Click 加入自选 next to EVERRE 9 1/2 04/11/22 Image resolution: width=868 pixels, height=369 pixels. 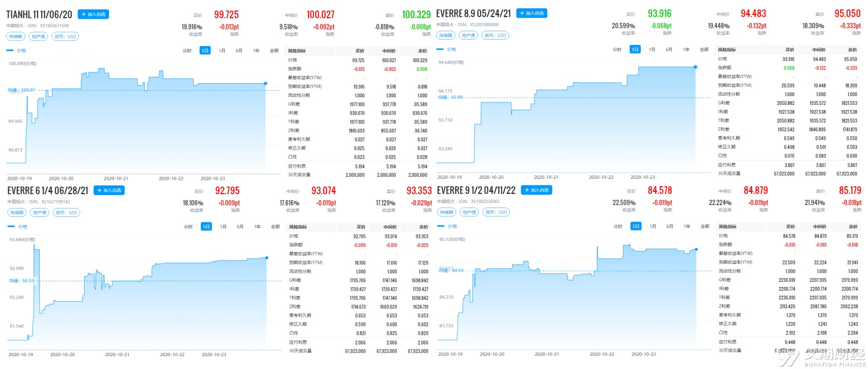(x=537, y=190)
